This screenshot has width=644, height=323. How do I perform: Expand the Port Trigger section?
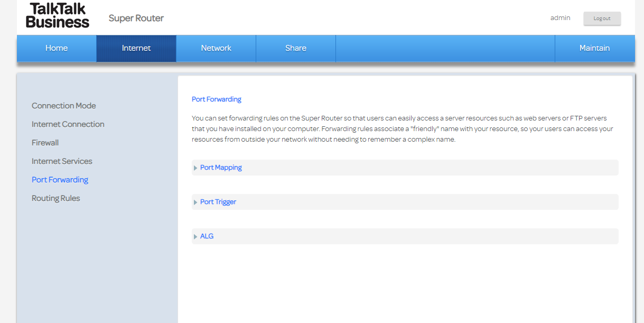[218, 201]
